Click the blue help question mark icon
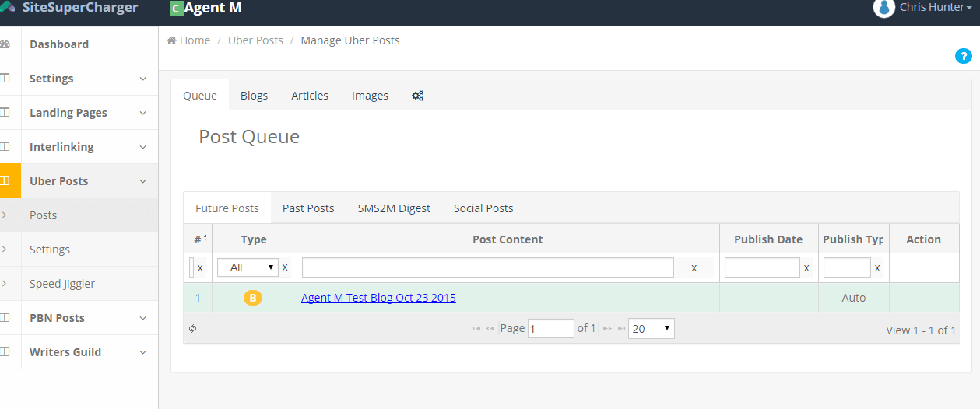Screen dimensions: 980x409 click(963, 56)
